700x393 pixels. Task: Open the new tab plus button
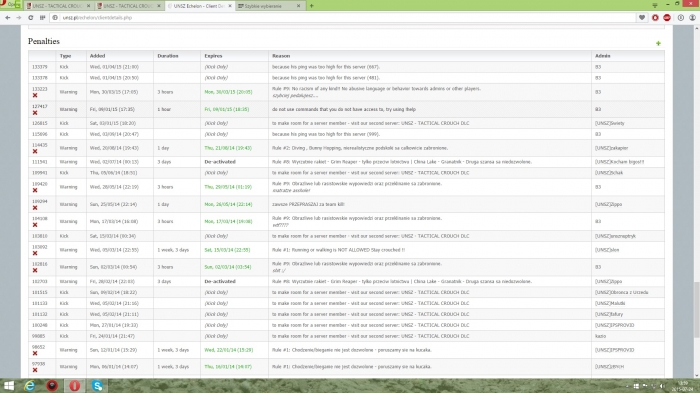pos(312,6)
